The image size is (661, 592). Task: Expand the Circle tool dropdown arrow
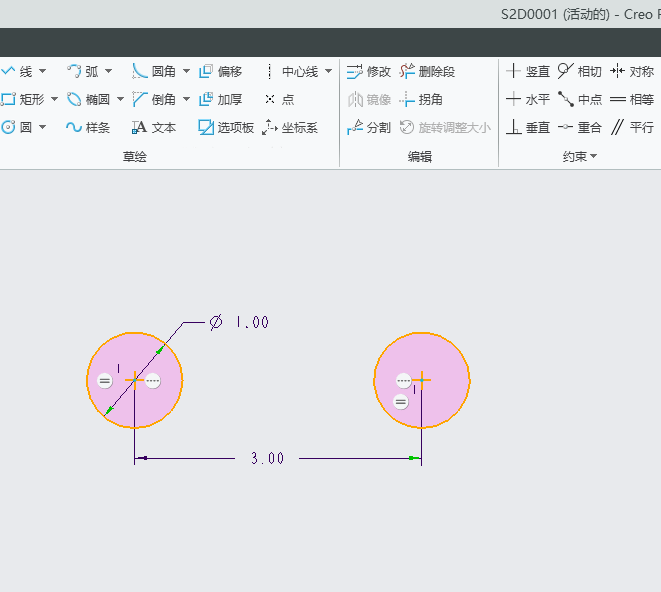(42, 127)
